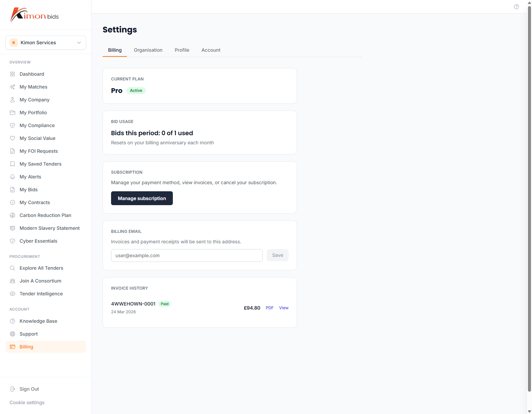Screen dimensions: 532x414
Task: Switch to the Profile tab
Action: point(182,50)
